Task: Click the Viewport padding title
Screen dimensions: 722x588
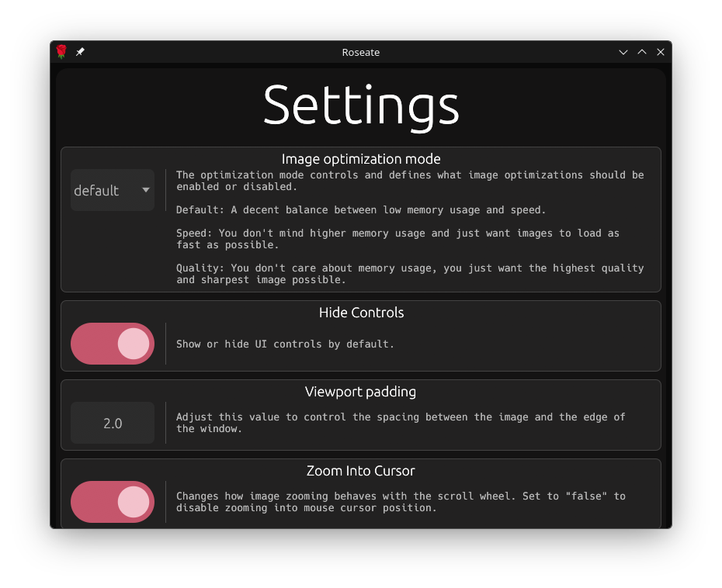Action: pyautogui.click(x=360, y=392)
